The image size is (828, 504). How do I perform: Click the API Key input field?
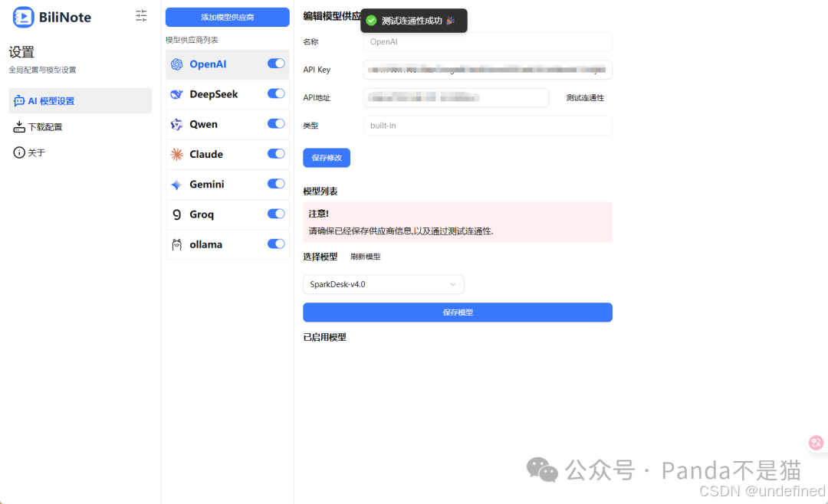coord(488,70)
